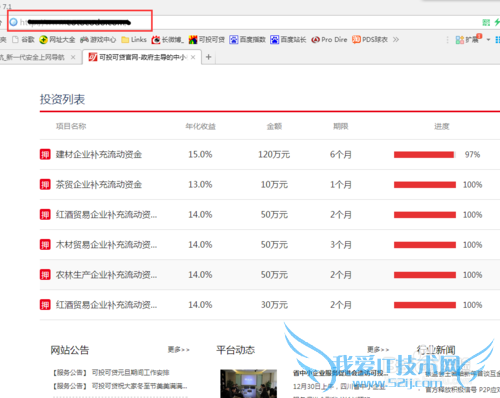Expand more bookmarks chevron
This screenshot has width=500, height=398.
pyautogui.click(x=396, y=40)
